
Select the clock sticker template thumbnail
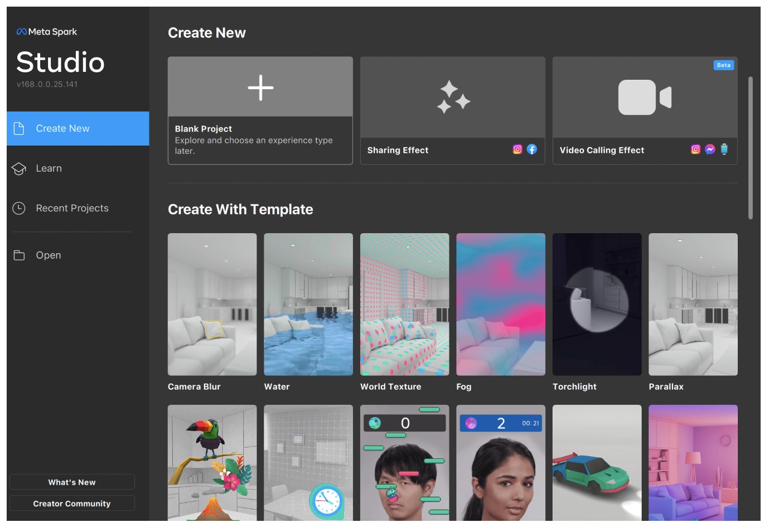click(x=308, y=463)
